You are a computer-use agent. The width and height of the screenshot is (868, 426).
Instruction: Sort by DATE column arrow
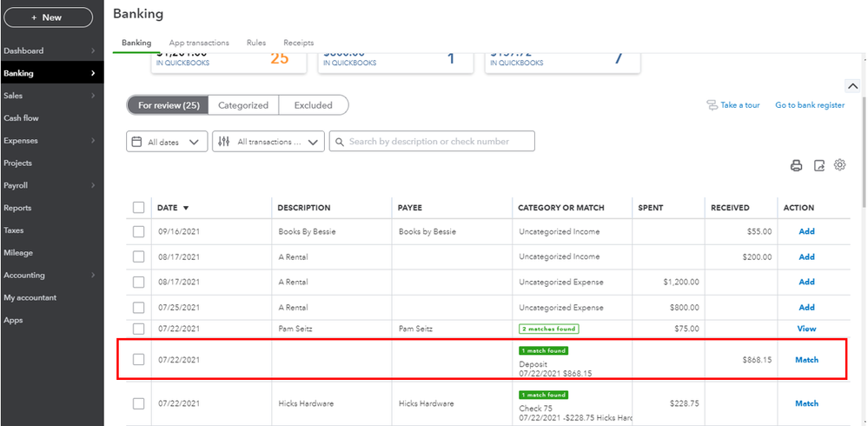[186, 209]
